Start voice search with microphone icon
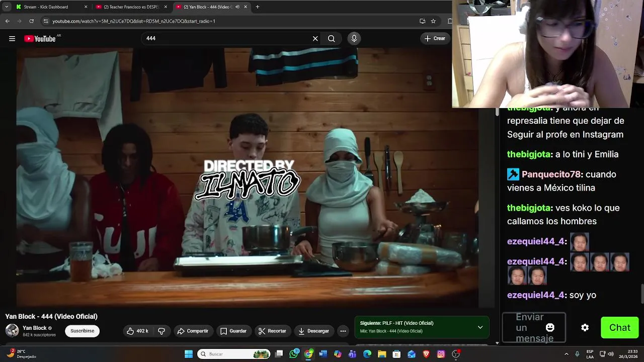The height and width of the screenshot is (362, 644). point(354,39)
